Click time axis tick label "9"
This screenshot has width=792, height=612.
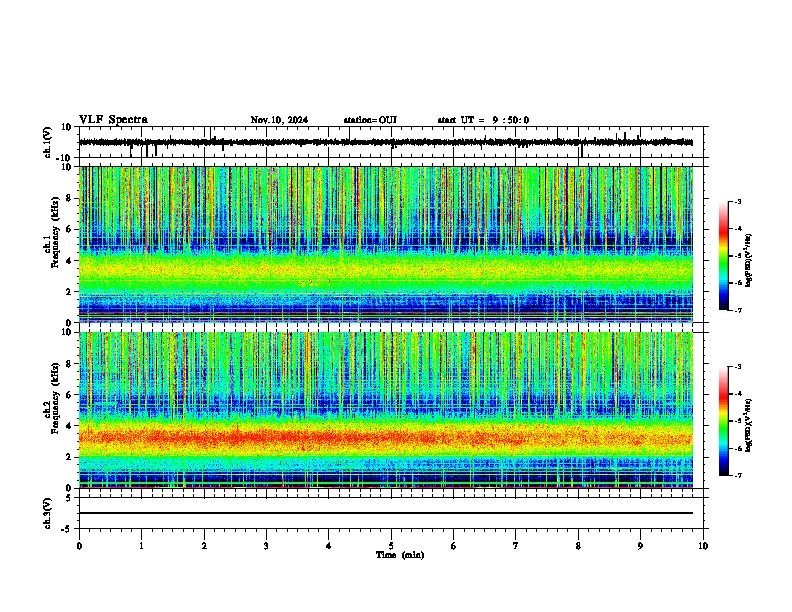pyautogui.click(x=640, y=546)
